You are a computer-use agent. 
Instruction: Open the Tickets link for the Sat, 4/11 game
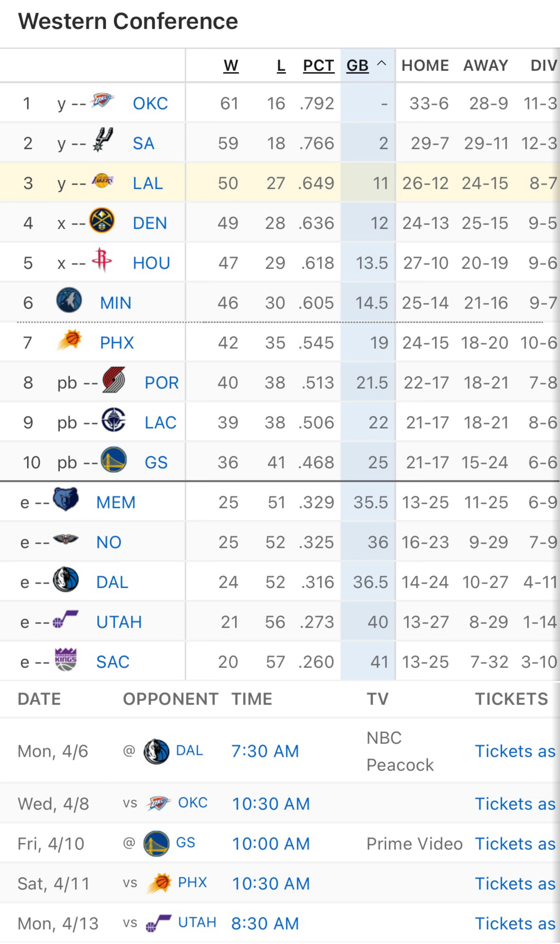coord(515,884)
